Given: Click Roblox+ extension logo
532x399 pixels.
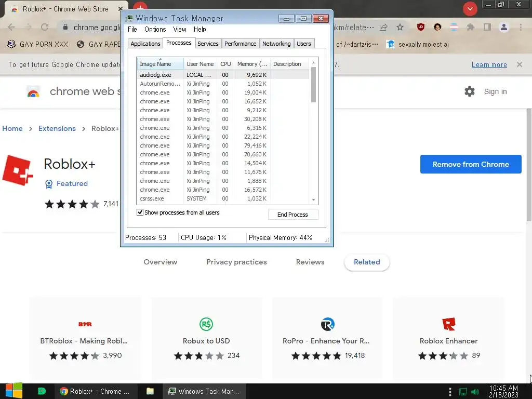Looking at the screenshot, I should (18, 170).
